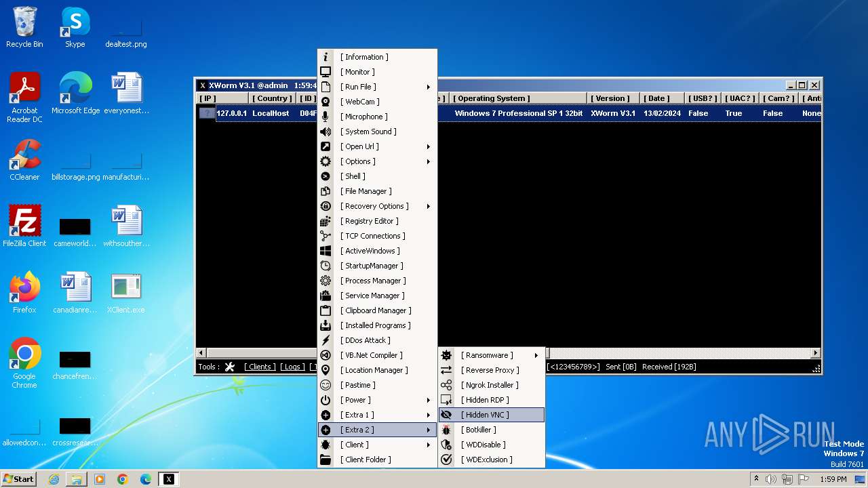Click the Location Manager pin icon
This screenshot has width=868, height=488.
click(x=325, y=370)
